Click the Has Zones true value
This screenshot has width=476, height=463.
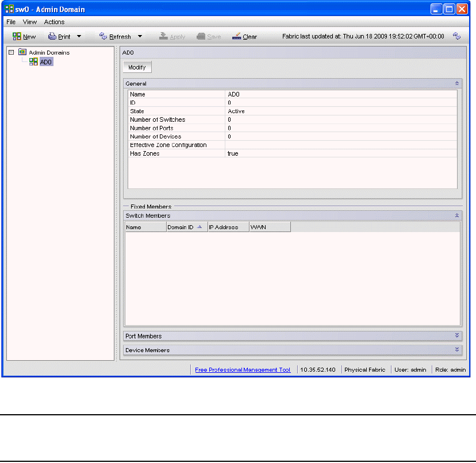[233, 153]
